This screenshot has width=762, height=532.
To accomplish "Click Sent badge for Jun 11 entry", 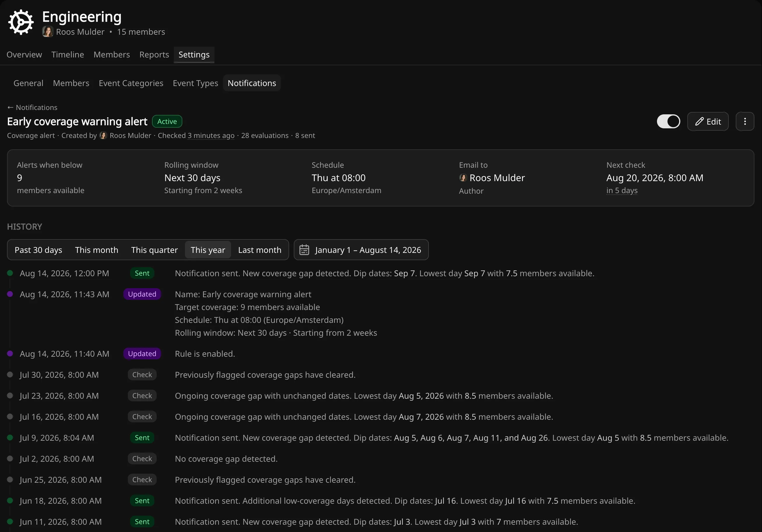I will click(x=142, y=522).
